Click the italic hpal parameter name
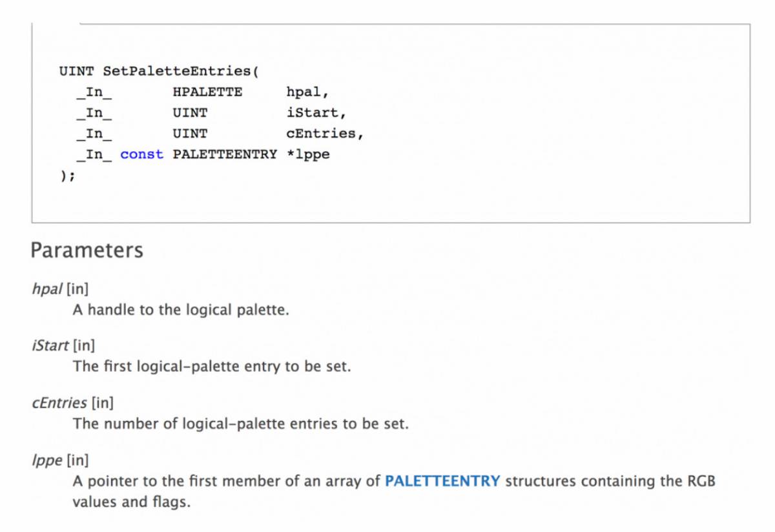 pos(46,289)
